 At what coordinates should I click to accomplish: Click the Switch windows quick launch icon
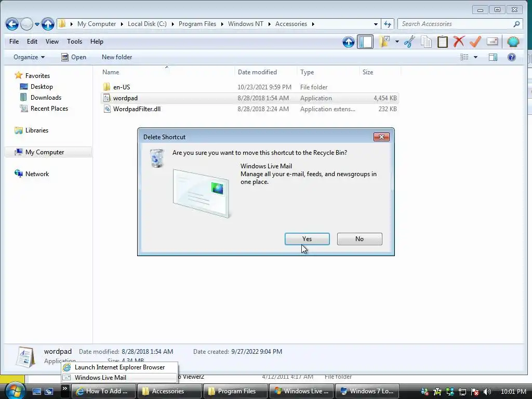[x=49, y=391]
